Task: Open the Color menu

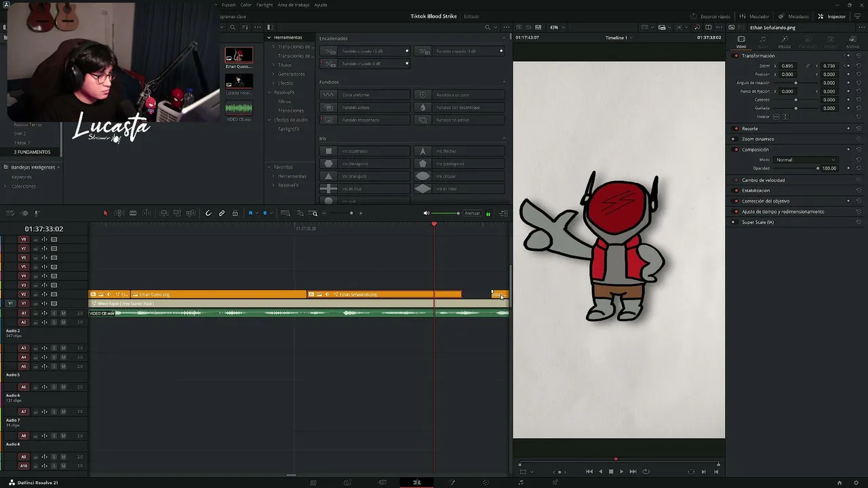Action: point(245,5)
